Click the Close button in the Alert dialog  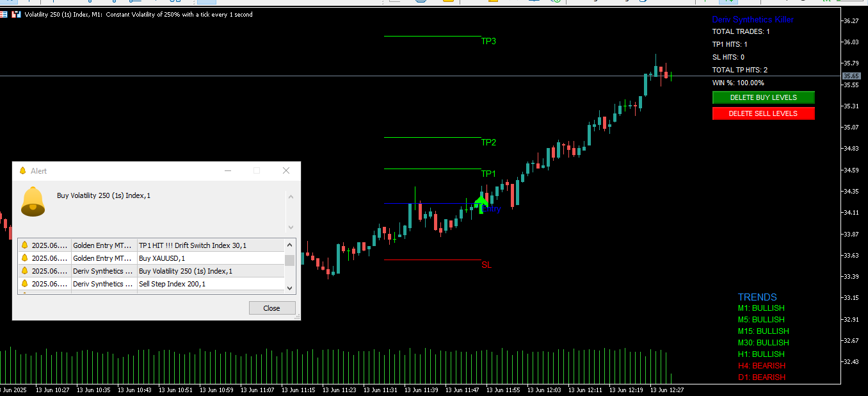pyautogui.click(x=272, y=308)
